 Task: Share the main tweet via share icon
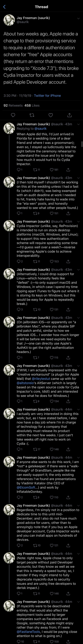point(69,115)
